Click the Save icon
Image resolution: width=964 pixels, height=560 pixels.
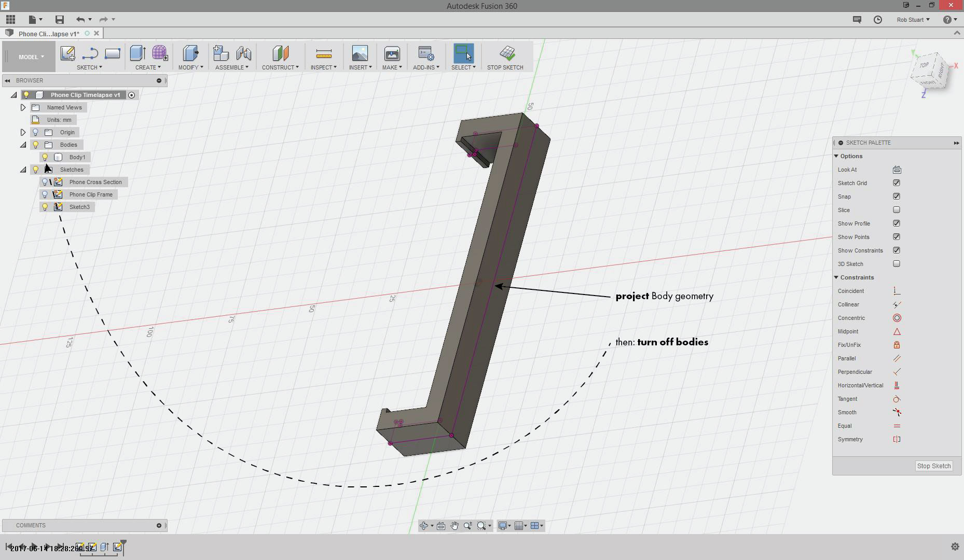(60, 20)
